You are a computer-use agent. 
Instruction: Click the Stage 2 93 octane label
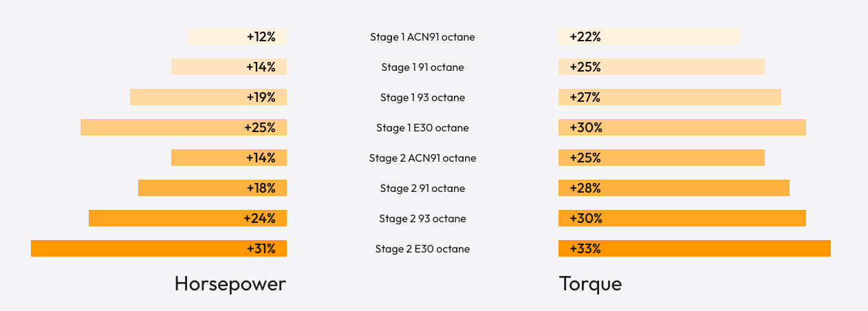[x=422, y=219]
